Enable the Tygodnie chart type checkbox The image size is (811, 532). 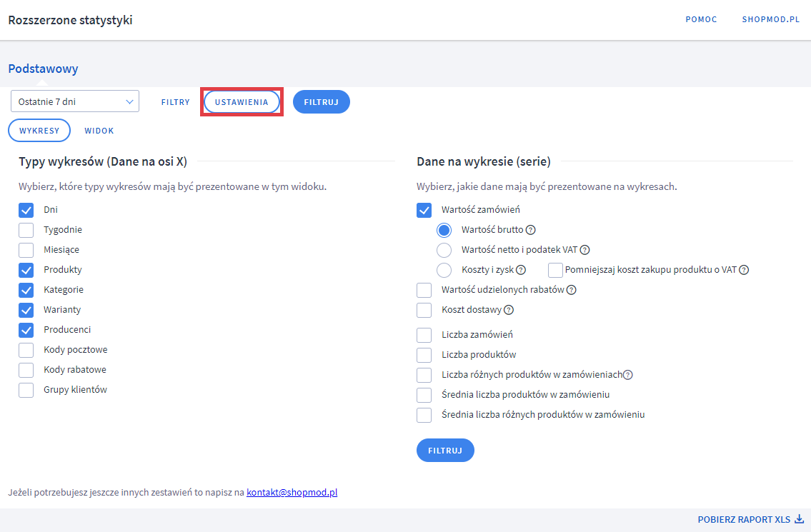coord(26,230)
